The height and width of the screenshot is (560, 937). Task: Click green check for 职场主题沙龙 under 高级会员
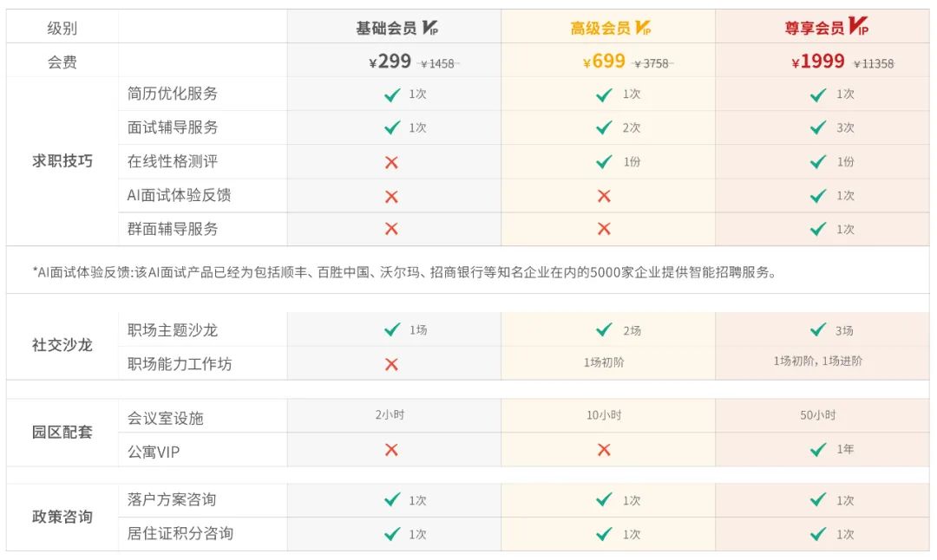pyautogui.click(x=604, y=329)
